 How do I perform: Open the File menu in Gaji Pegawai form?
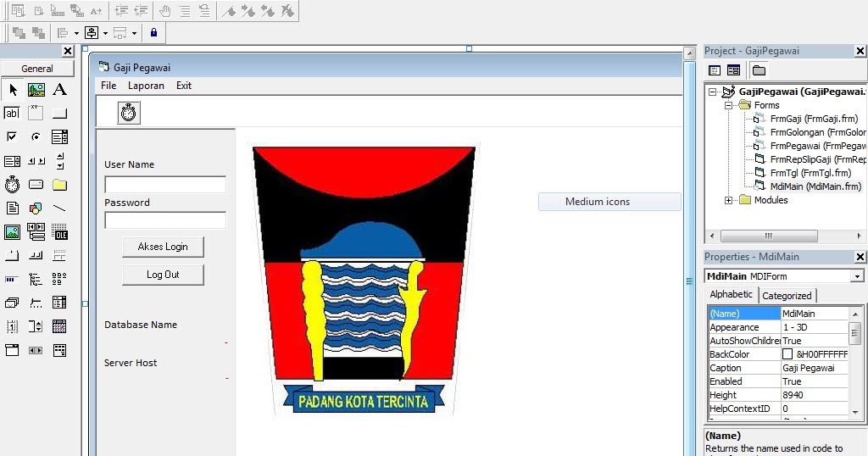coord(108,86)
